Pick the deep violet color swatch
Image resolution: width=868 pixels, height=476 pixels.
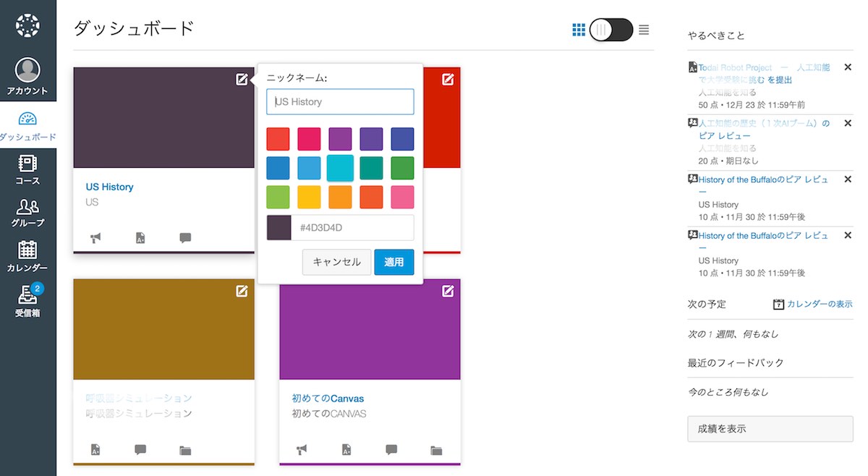(x=371, y=139)
